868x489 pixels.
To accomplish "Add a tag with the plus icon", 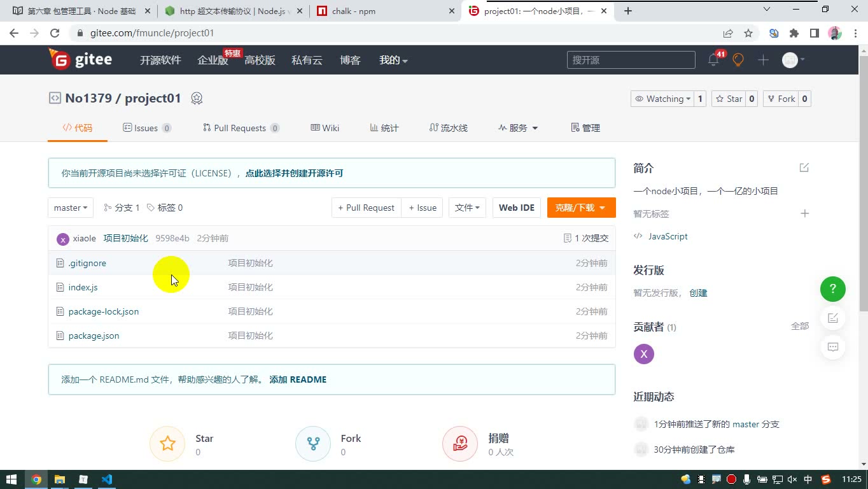I will pyautogui.click(x=804, y=213).
